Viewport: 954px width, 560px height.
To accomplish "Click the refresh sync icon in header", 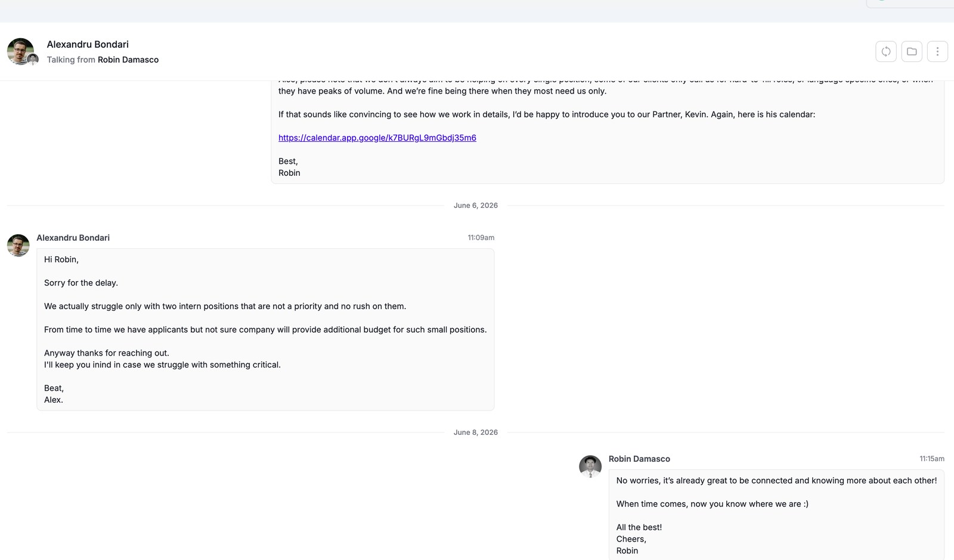I will pyautogui.click(x=886, y=51).
